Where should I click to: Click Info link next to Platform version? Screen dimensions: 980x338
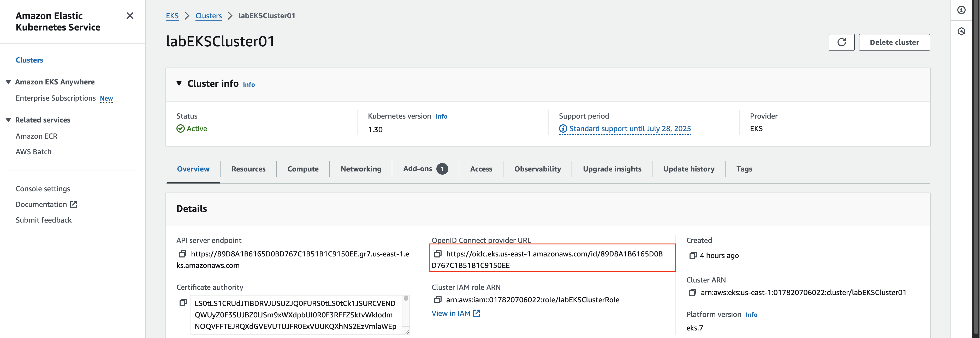click(751, 315)
